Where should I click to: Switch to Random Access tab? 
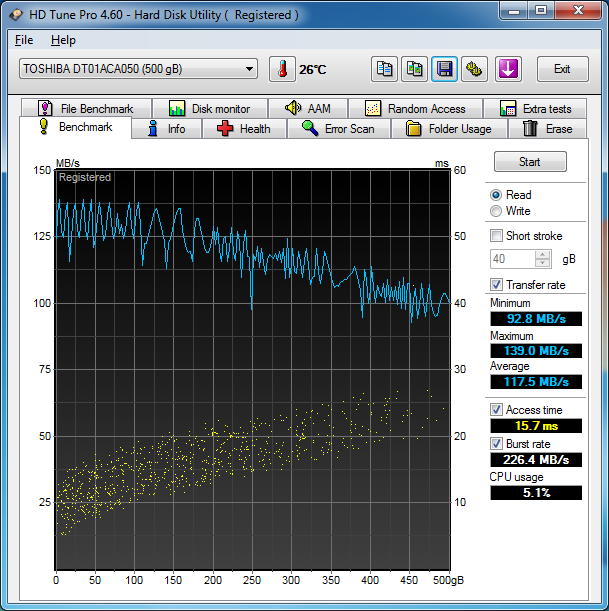415,108
